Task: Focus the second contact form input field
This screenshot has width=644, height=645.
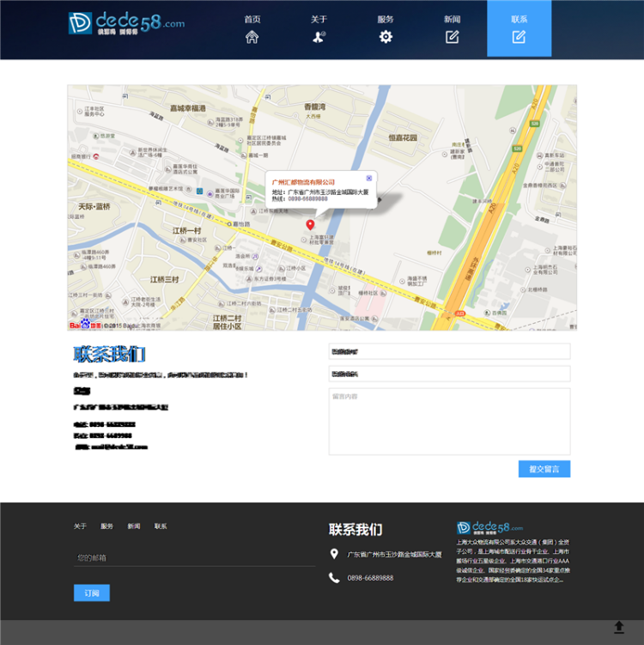Action: [449, 374]
